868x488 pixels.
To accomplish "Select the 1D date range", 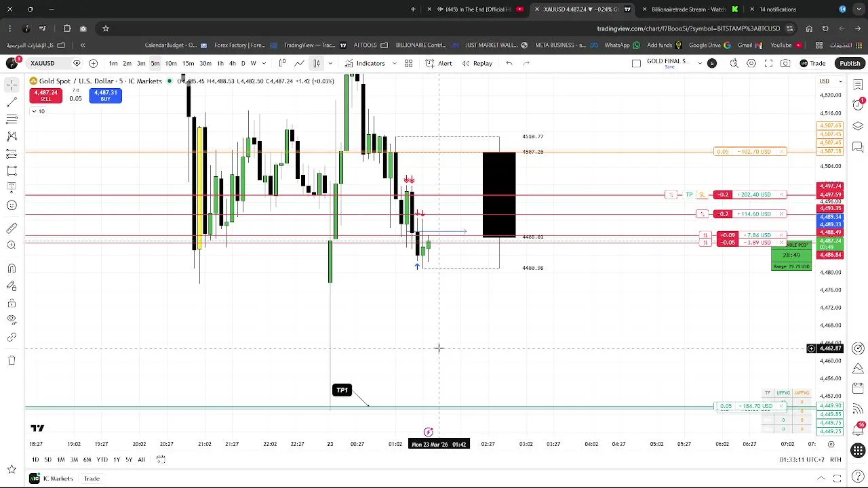I will pos(35,460).
